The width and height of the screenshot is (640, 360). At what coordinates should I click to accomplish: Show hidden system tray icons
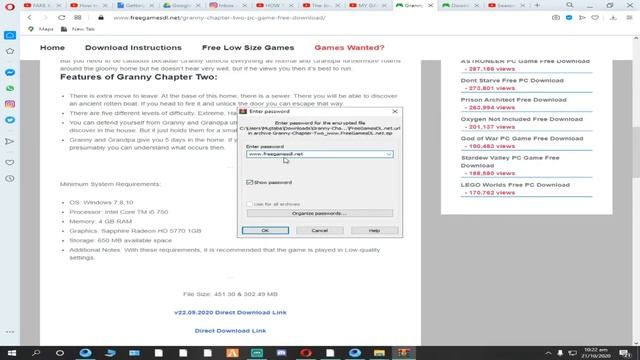548,353
